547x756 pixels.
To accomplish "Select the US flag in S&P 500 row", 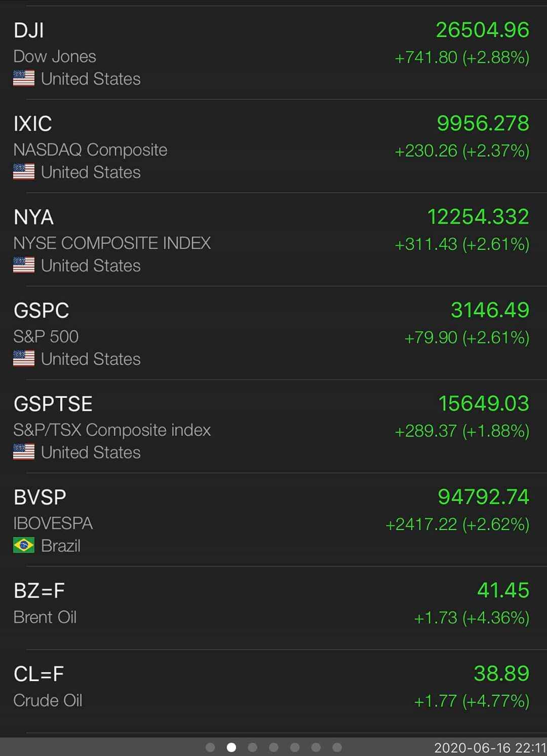I will tap(24, 358).
